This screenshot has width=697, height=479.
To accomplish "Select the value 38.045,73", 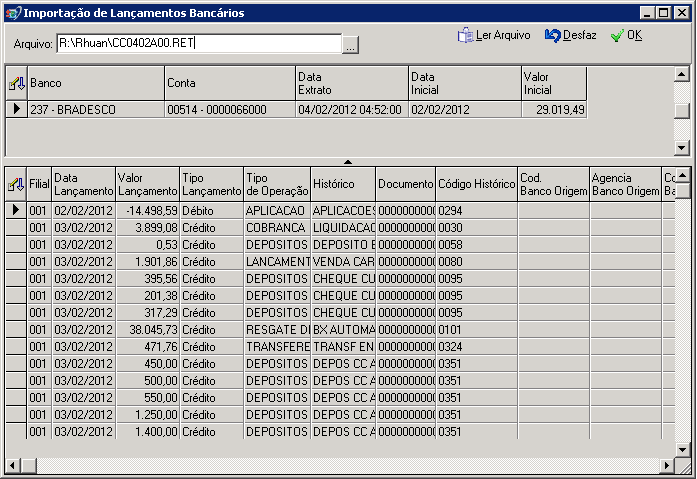I will click(x=148, y=330).
